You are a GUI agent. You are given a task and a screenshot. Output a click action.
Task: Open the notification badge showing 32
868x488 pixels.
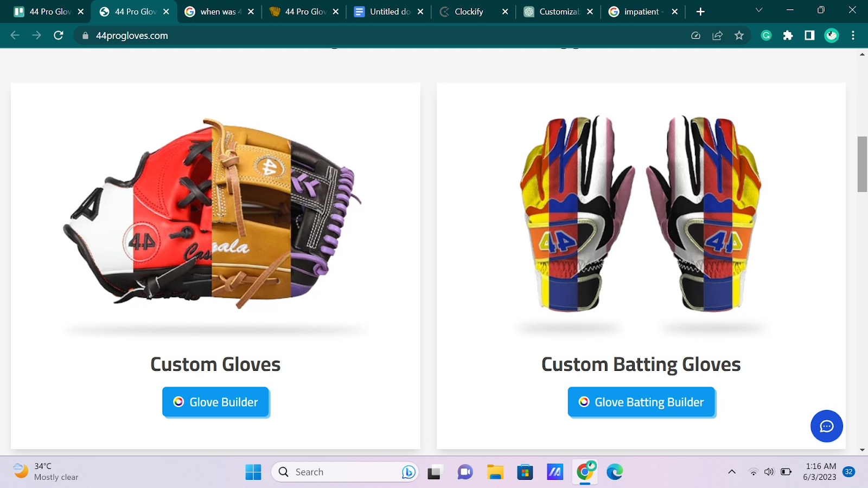tap(849, 472)
